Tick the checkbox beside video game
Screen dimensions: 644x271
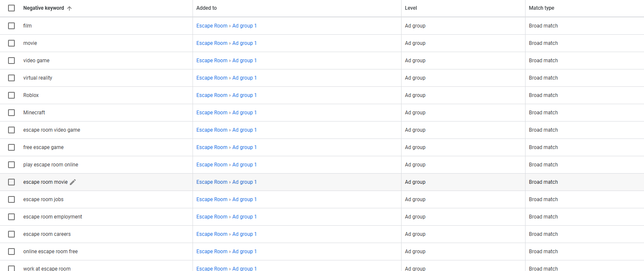coord(11,61)
